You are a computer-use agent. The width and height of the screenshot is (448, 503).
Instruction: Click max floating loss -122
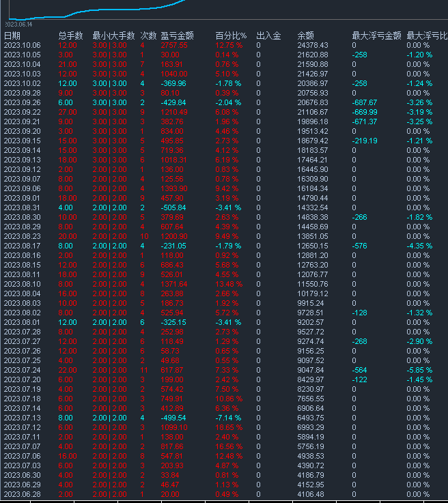(359, 380)
